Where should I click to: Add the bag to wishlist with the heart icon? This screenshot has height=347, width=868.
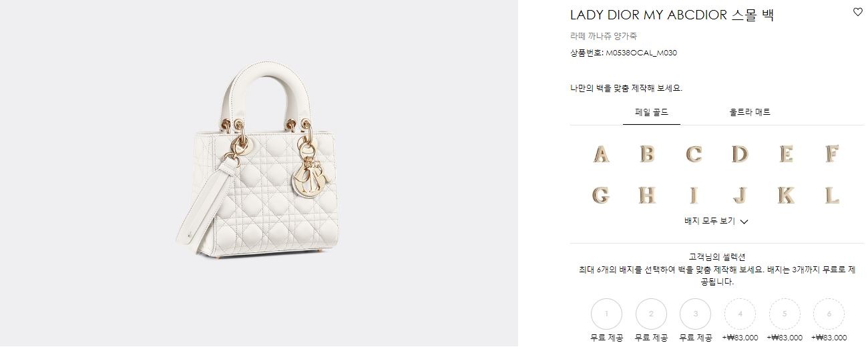click(x=858, y=12)
